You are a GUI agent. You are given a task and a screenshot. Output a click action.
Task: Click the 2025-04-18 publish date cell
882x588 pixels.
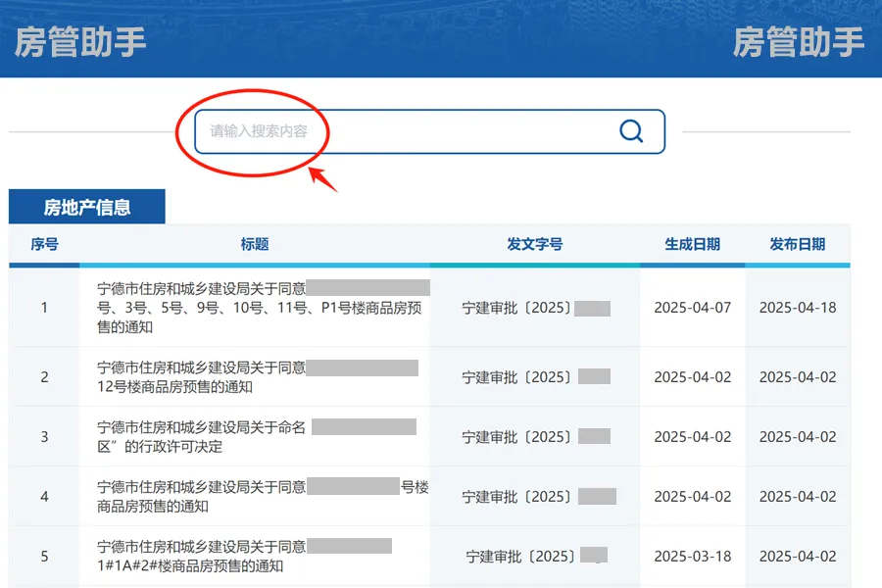pyautogui.click(x=797, y=308)
